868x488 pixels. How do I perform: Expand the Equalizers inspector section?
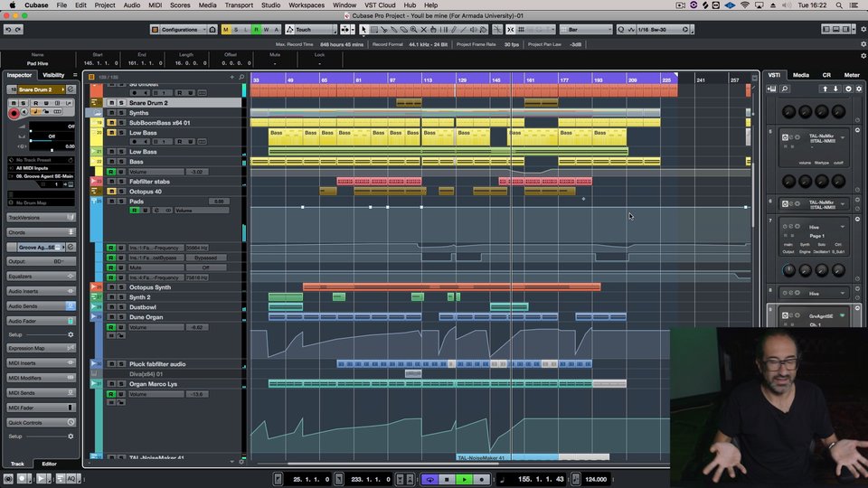(41, 277)
